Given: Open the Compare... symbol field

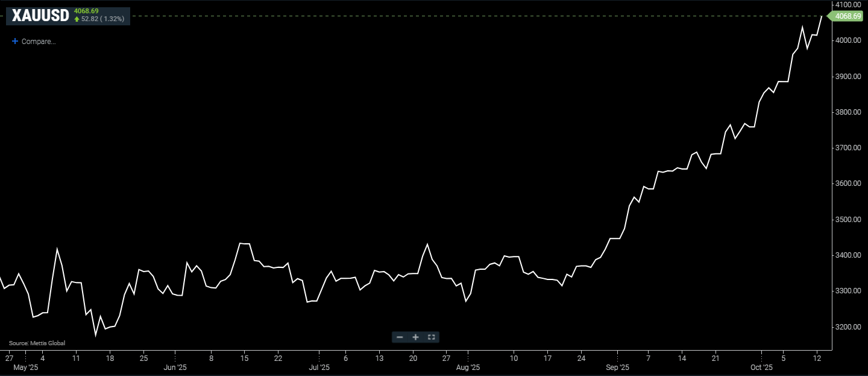Looking at the screenshot, I should (39, 42).
